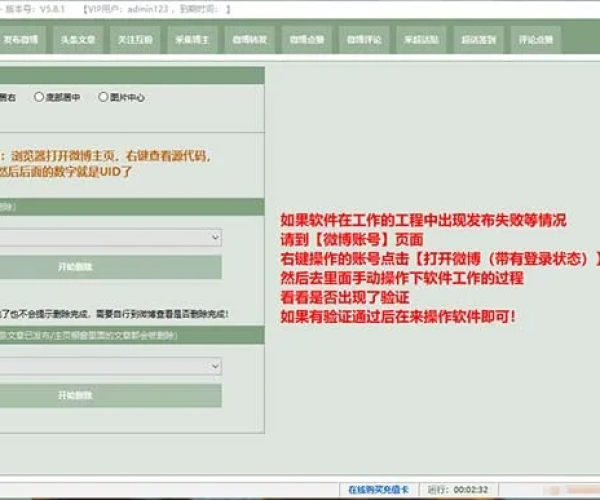Go to the 微博转发 tab

(249, 39)
